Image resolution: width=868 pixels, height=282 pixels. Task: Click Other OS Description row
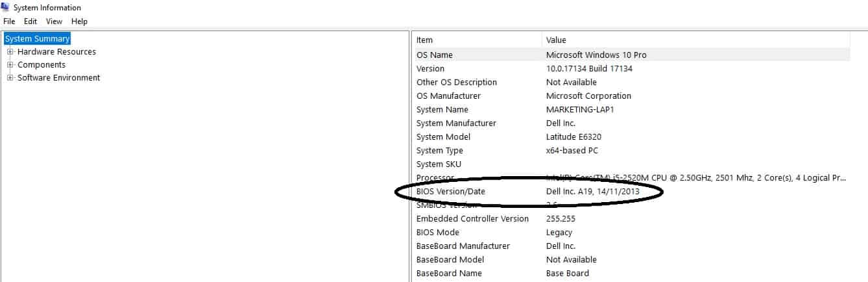tap(631, 83)
